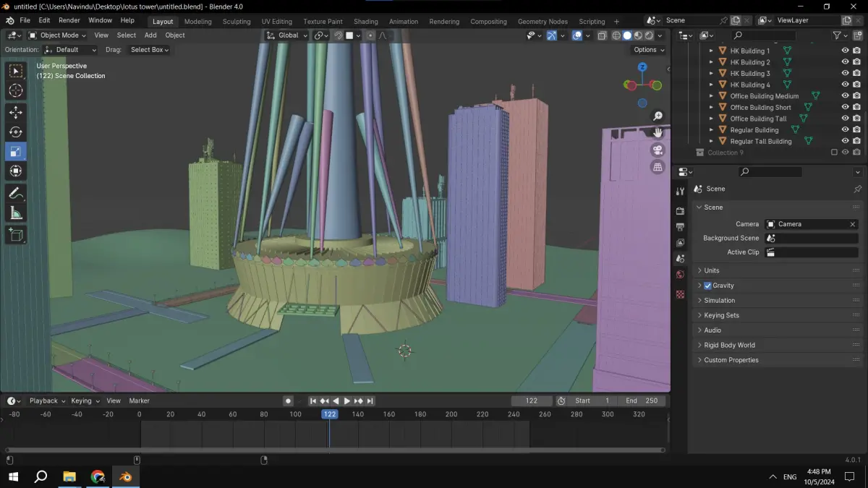868x488 pixels.
Task: Choose the Annotate tool
Action: coord(15,193)
